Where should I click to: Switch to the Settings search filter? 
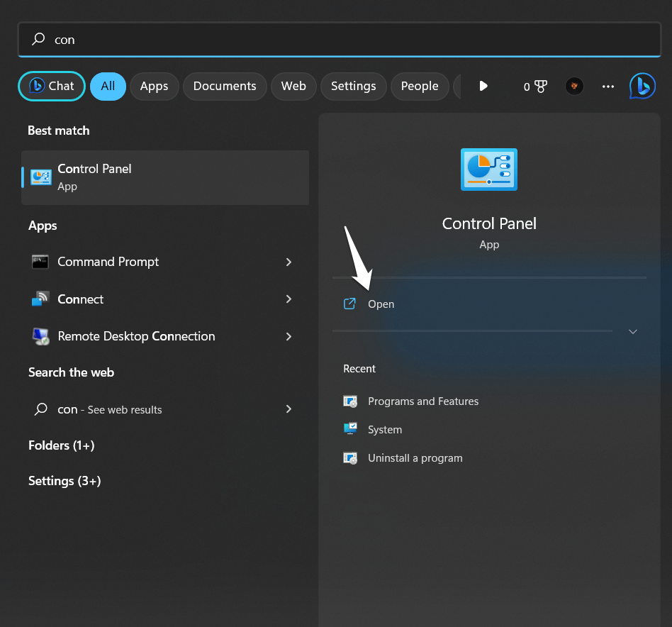353,86
